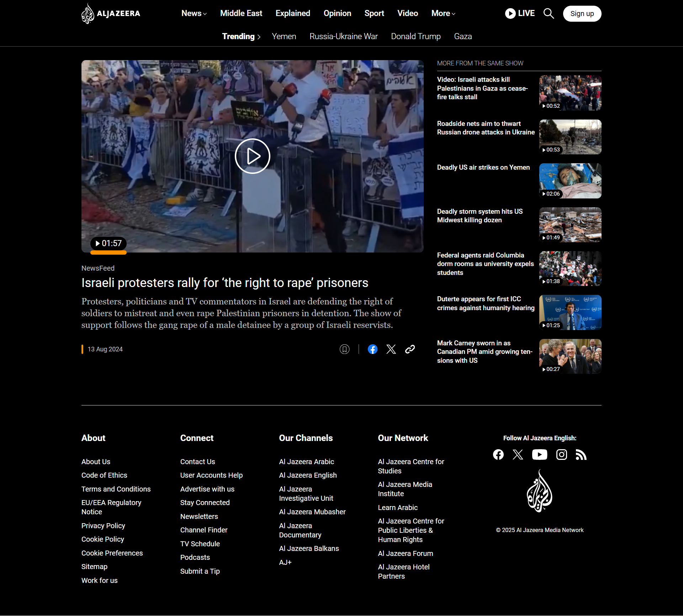Select the Gaza trending topic
Viewport: 683px width, 616px height.
pos(462,37)
